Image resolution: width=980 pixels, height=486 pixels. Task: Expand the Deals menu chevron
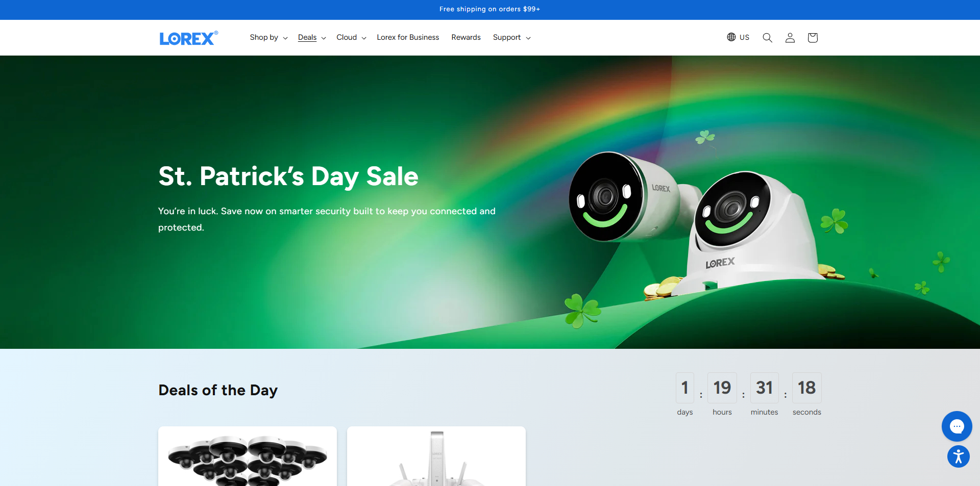coord(324,38)
